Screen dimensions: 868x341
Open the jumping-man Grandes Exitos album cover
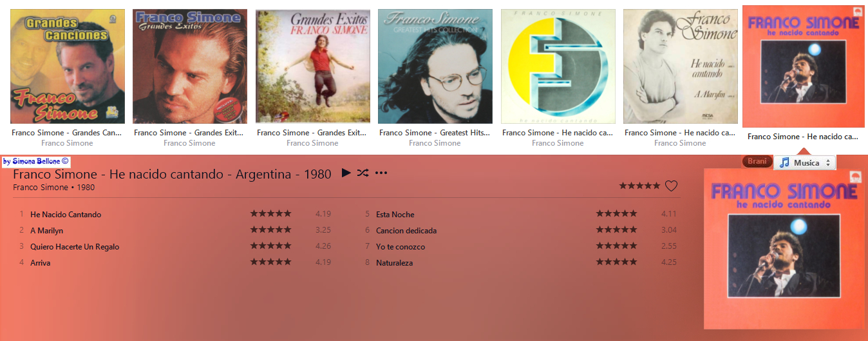tap(312, 66)
